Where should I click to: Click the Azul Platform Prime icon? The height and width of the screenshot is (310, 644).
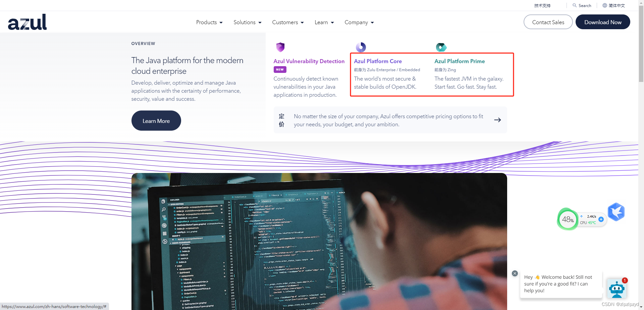441,47
